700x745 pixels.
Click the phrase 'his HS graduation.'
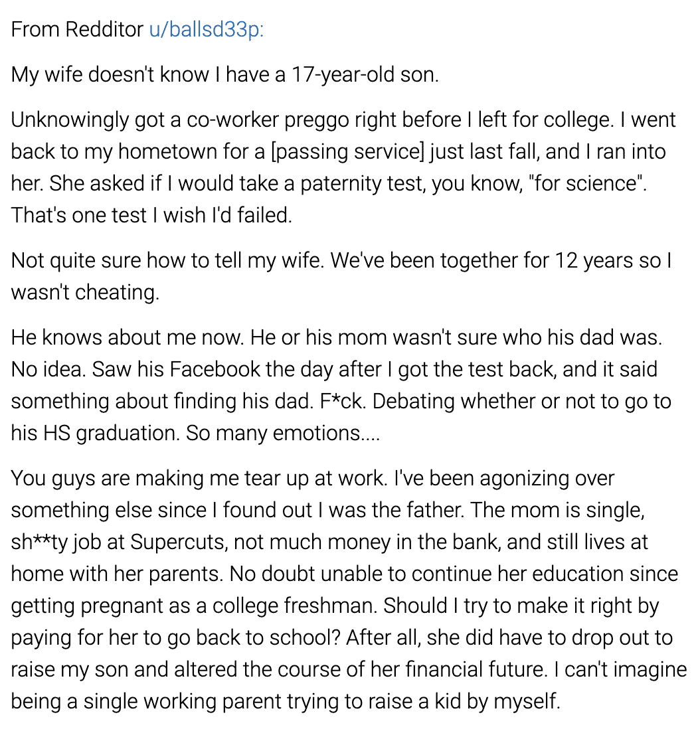(96, 433)
